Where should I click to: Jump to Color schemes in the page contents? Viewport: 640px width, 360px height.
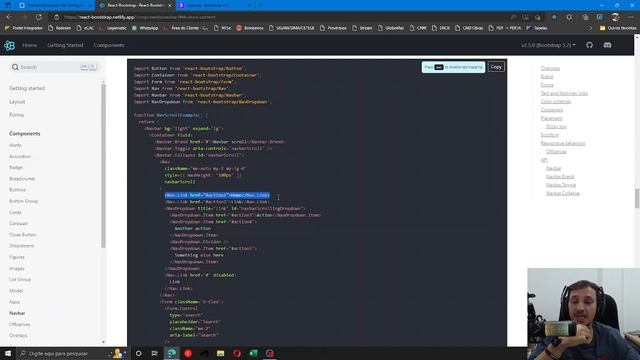tap(556, 102)
